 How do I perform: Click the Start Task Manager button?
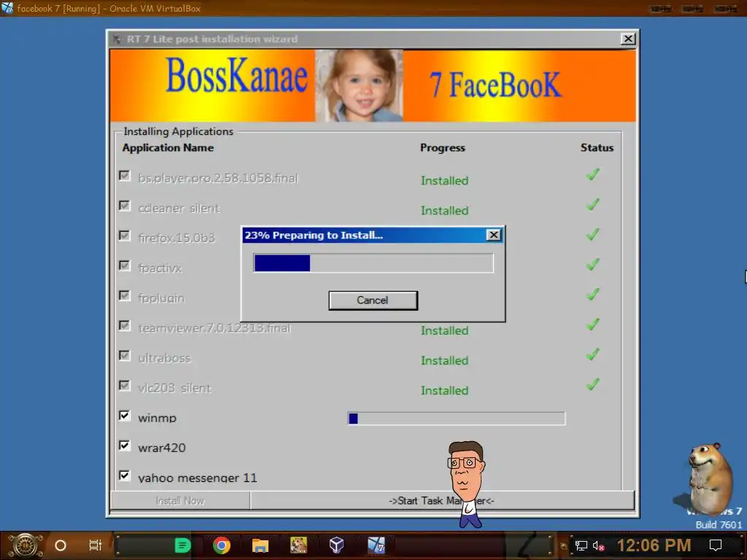(x=442, y=500)
